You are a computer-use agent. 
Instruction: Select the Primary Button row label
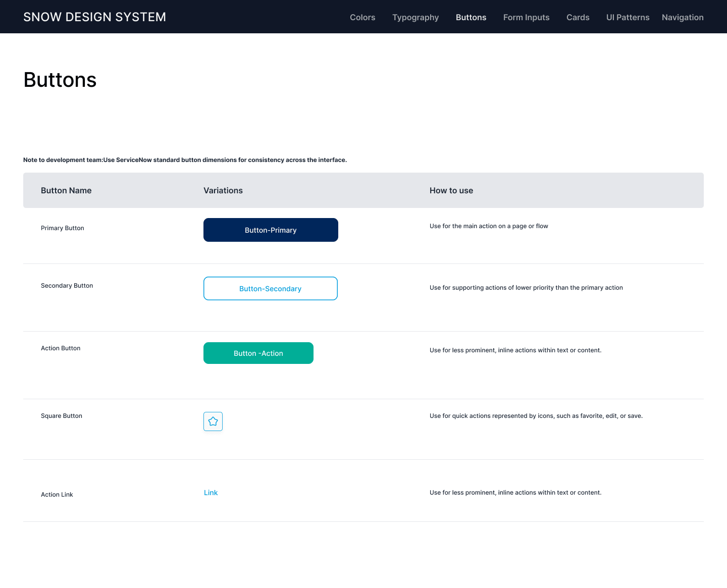pos(63,228)
